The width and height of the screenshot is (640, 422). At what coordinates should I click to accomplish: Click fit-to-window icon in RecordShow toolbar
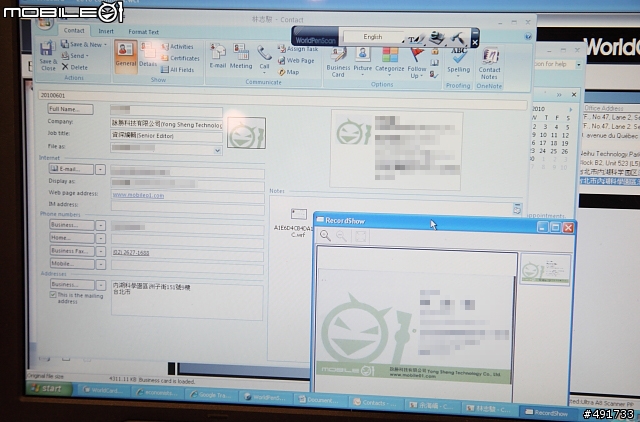(360, 236)
